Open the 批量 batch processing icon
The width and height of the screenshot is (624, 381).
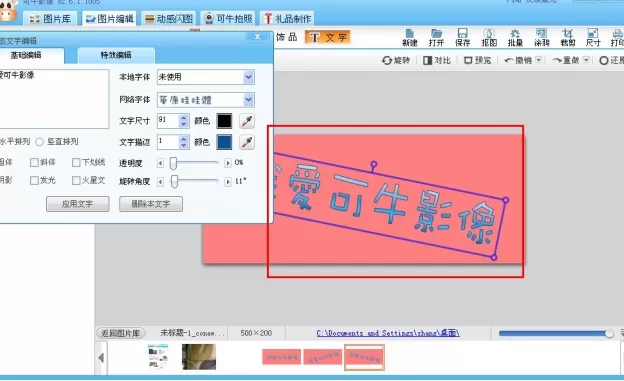[x=515, y=37]
